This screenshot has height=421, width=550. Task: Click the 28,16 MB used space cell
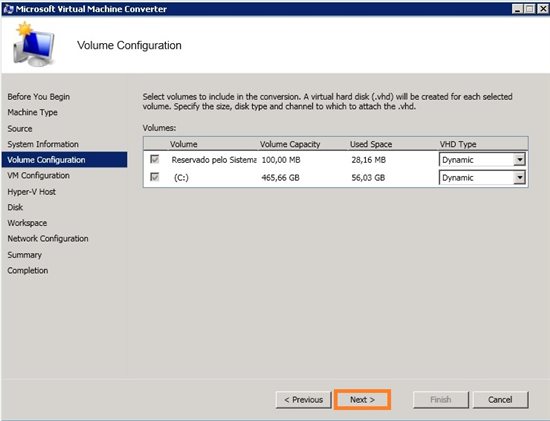click(369, 160)
